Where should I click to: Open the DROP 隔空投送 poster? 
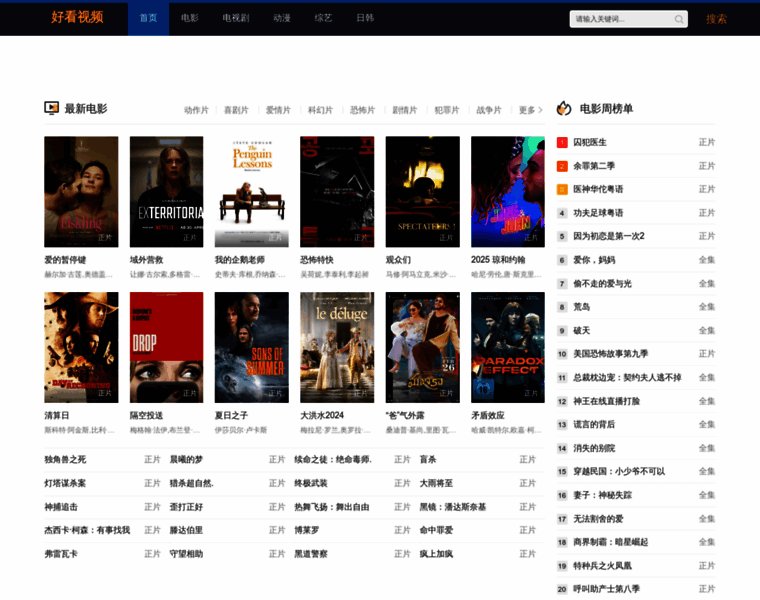[x=166, y=347]
